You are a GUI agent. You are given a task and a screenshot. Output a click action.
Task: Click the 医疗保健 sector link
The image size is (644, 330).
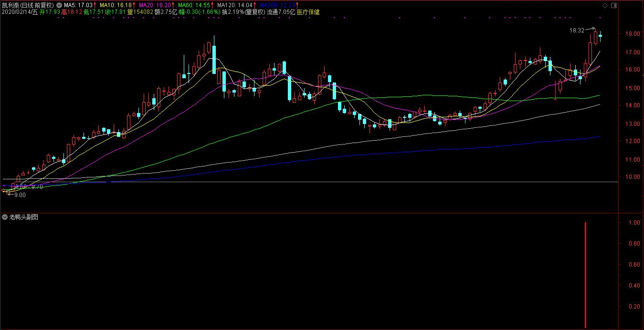[x=308, y=12]
